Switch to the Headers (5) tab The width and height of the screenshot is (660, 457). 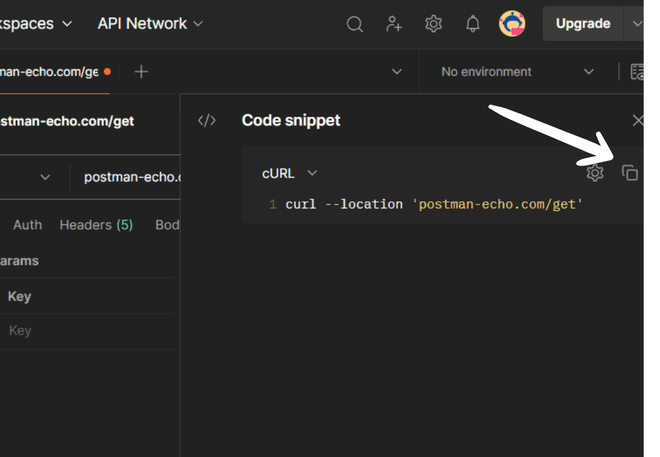point(96,225)
